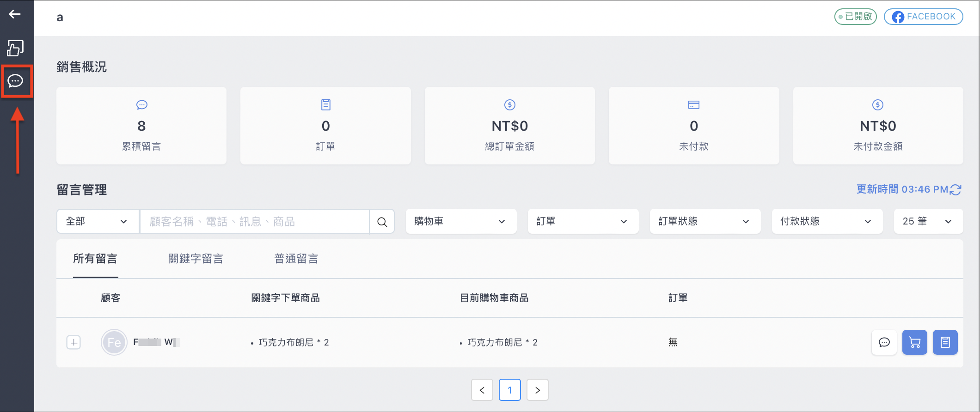
Task: Click the 訂單 card count 0
Action: [326, 126]
